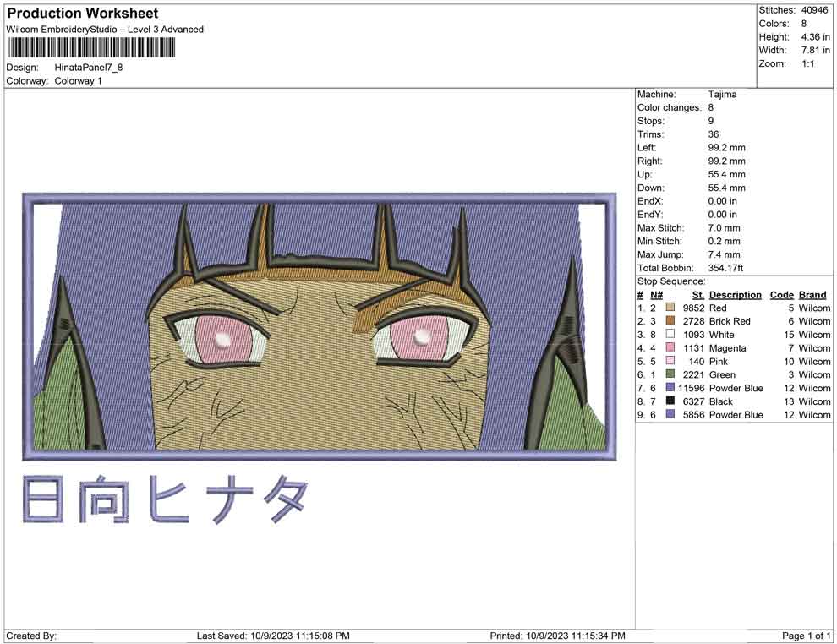Click the 'Stop Sequence:' label
Image resolution: width=837 pixels, height=644 pixels.
(671, 281)
